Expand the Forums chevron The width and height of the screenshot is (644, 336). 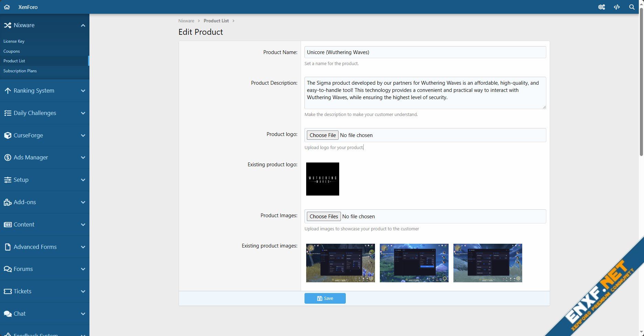point(83,269)
